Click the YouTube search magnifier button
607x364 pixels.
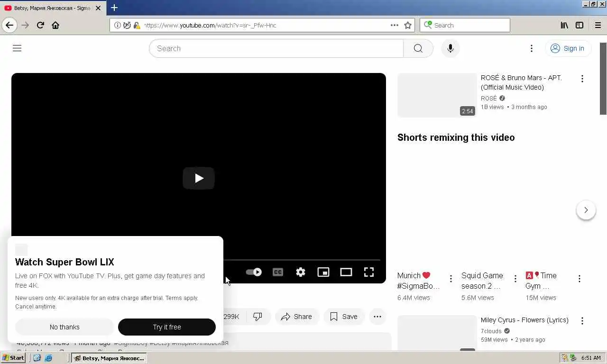418,48
